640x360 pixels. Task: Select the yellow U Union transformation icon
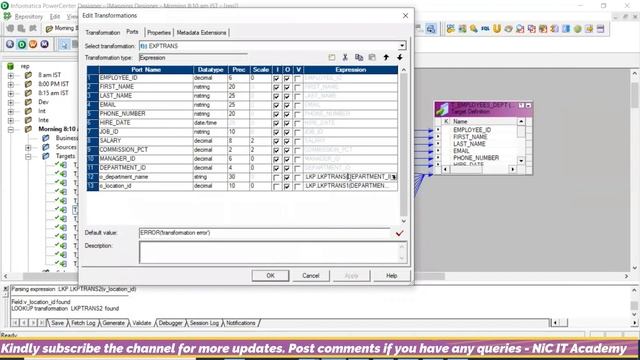click(497, 29)
